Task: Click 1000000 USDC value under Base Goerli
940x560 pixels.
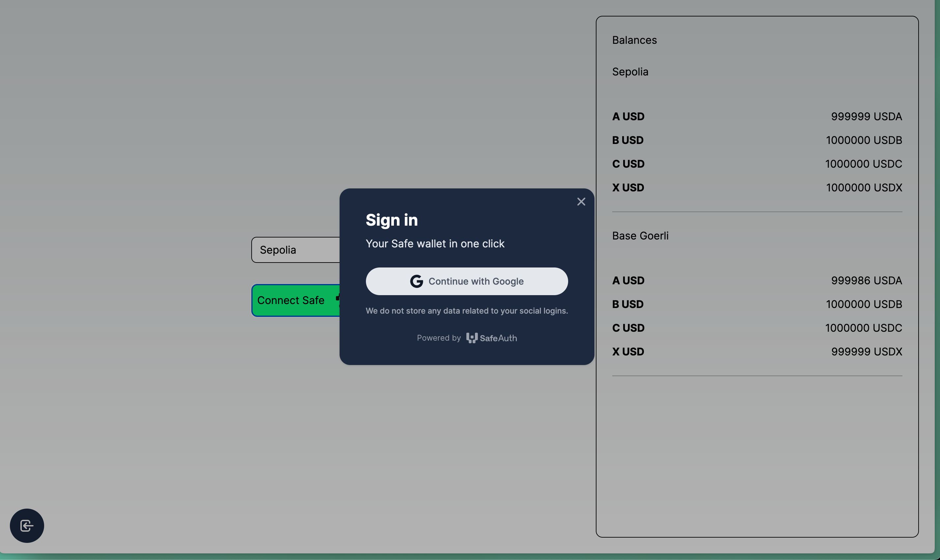Action: pos(864,328)
